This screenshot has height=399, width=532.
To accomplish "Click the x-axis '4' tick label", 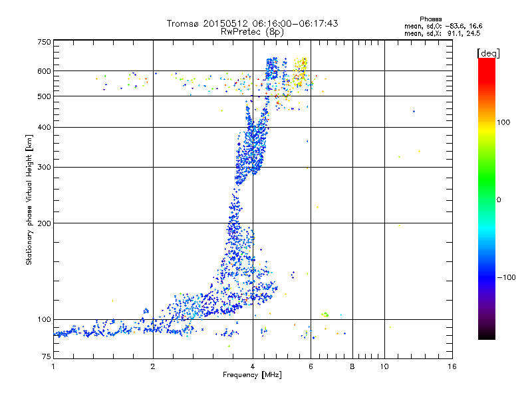I will click(x=253, y=366).
